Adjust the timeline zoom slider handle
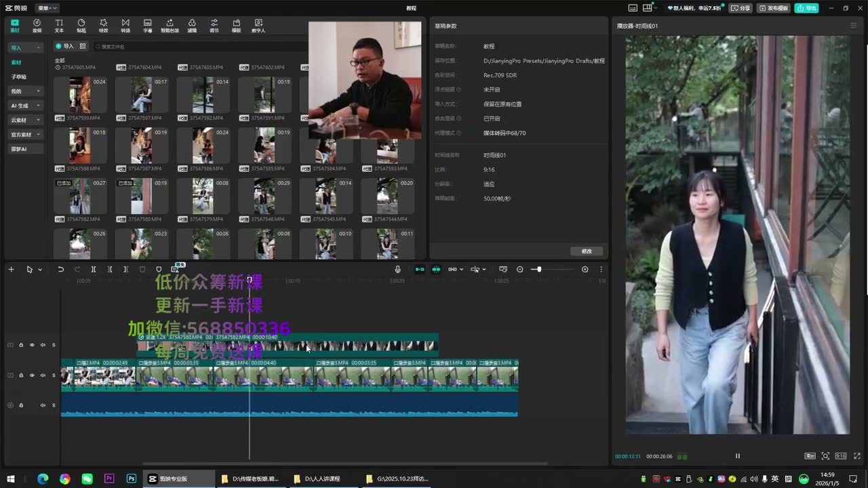 (539, 269)
